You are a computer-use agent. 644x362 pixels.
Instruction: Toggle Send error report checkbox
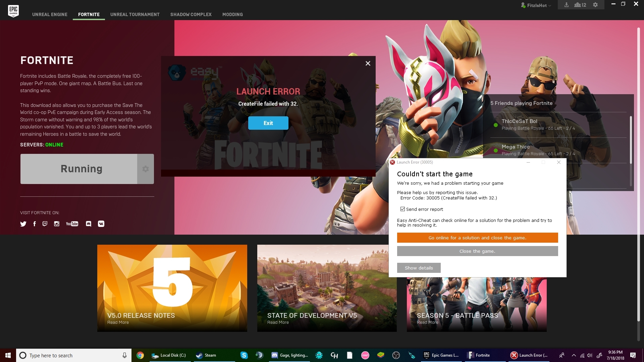[x=402, y=208]
